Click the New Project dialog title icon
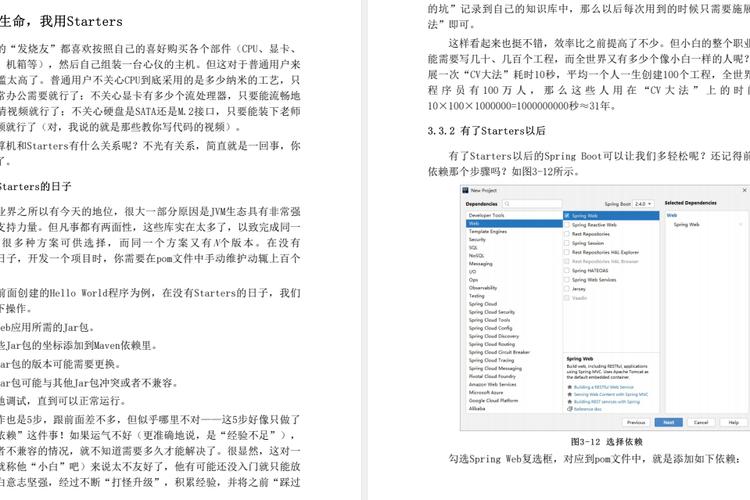Viewport: 750px width, 500px height. click(466, 190)
